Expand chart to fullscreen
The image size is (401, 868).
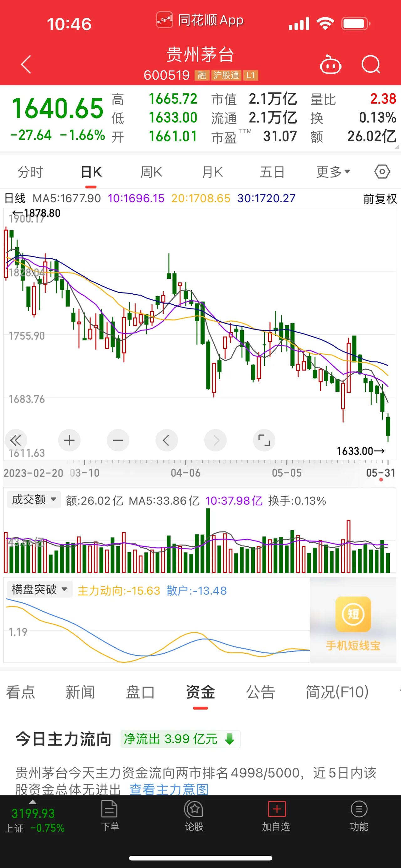pyautogui.click(x=264, y=440)
